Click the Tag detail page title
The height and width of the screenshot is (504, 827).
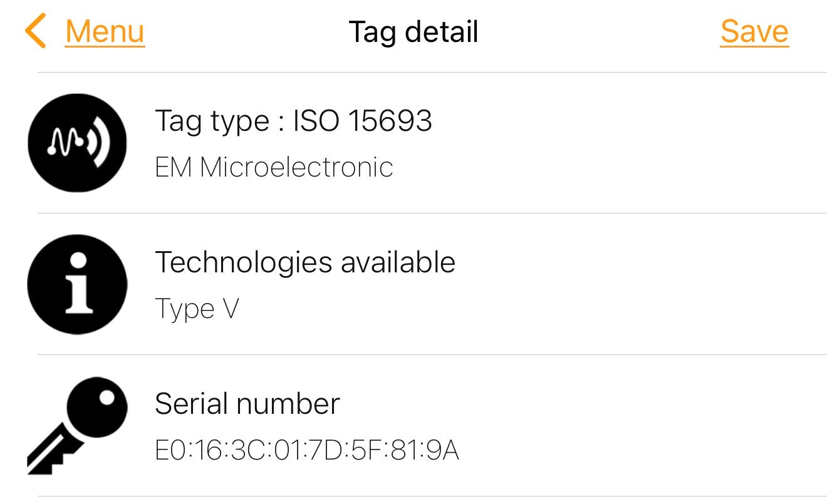(413, 32)
